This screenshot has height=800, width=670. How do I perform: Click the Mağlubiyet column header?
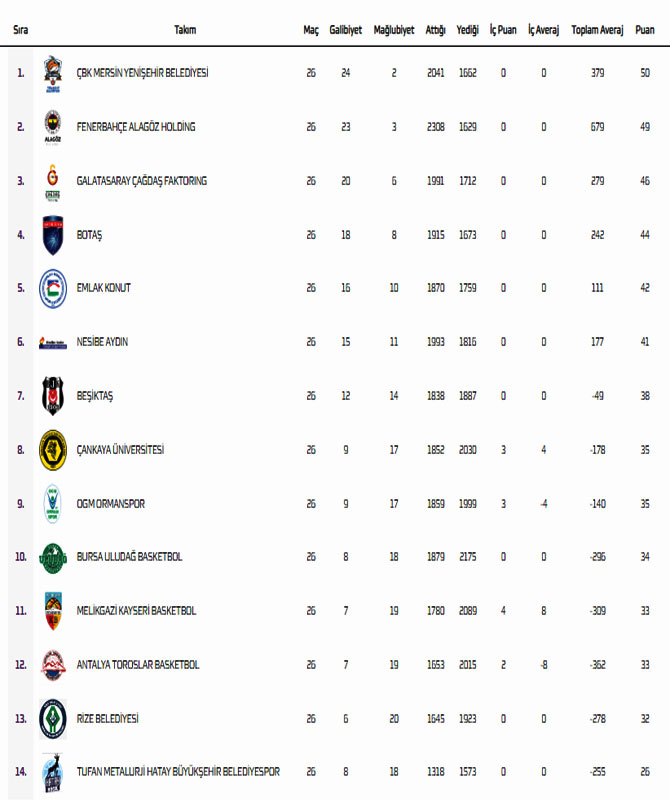(x=394, y=30)
